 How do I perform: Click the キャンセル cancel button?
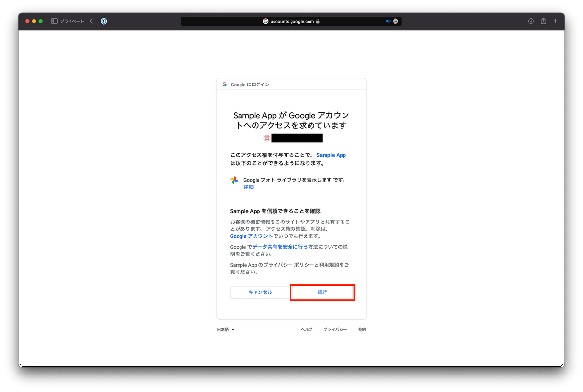(x=260, y=292)
